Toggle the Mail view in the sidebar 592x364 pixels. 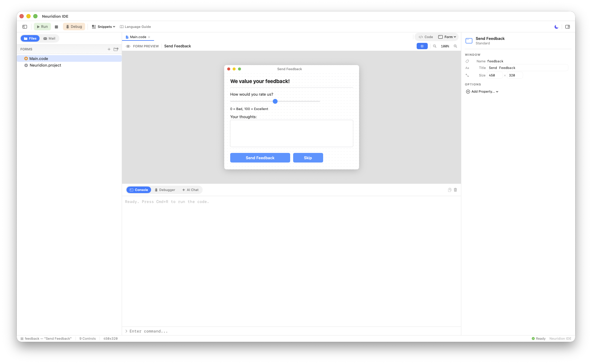[x=49, y=38]
